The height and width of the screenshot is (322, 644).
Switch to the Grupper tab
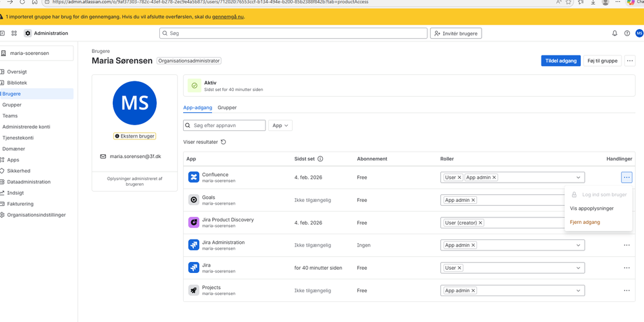pos(227,108)
